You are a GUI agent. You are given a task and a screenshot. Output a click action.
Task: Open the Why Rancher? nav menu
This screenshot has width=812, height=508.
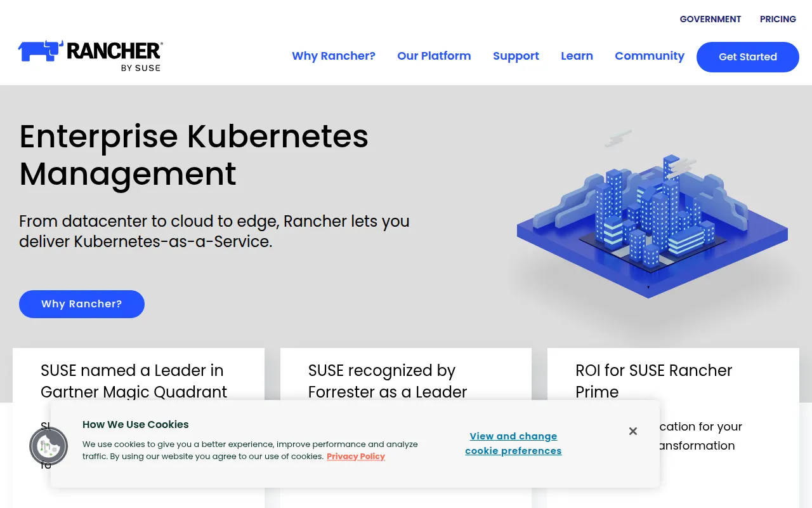(x=334, y=56)
